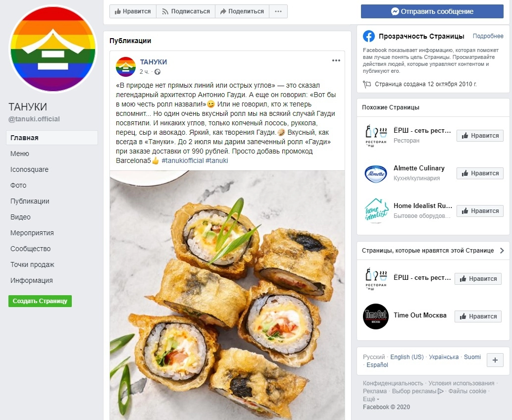Open the Almette Culinary page logo
Viewport: 512px width, 420px height.
tap(376, 173)
